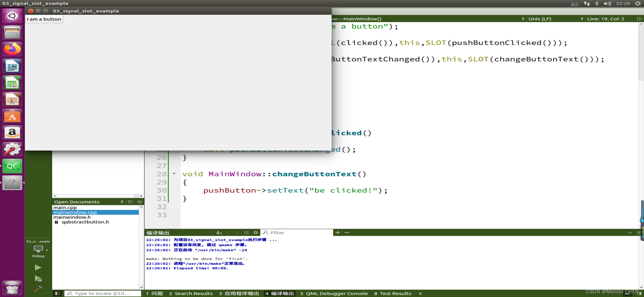Collapse the changeButtonText function fold arrow
644x297 pixels.
pyautogui.click(x=174, y=174)
